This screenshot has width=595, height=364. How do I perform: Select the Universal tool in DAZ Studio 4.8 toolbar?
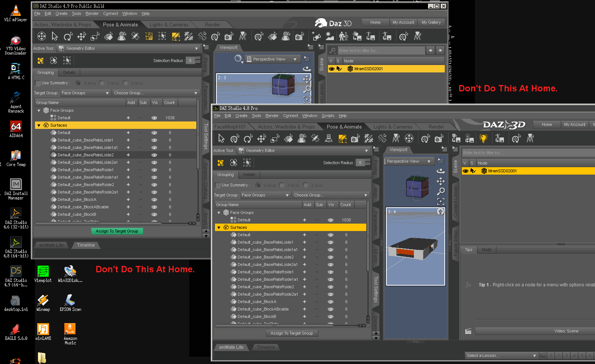coord(409,139)
